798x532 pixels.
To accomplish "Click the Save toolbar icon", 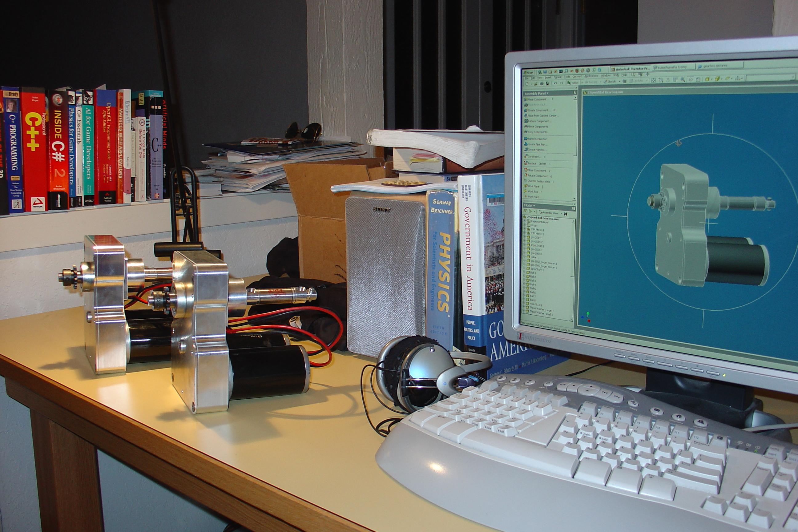I will tap(548, 83).
